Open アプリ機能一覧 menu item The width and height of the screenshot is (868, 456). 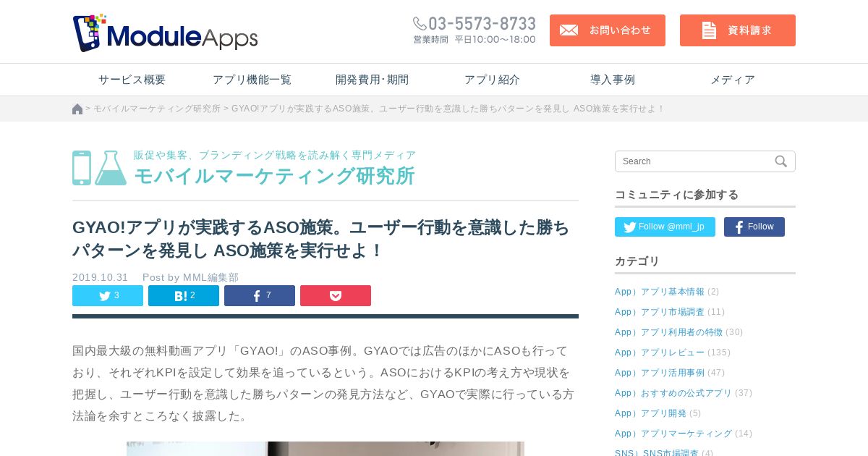[252, 80]
